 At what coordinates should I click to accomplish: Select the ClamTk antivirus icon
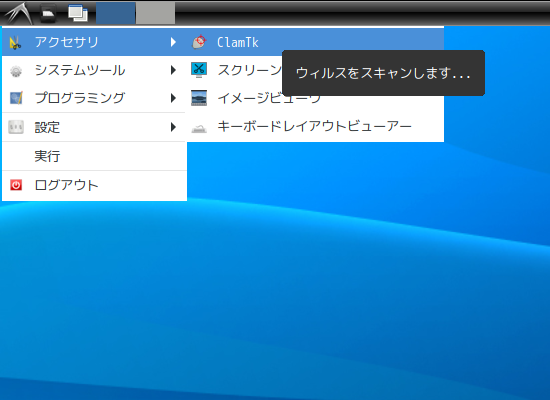(x=199, y=42)
